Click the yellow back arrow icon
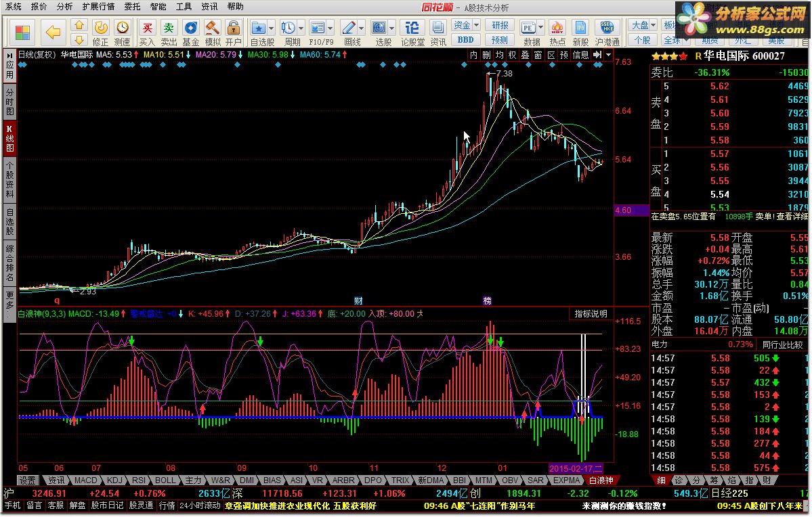Viewport: 812px width, 517px height. (53, 32)
